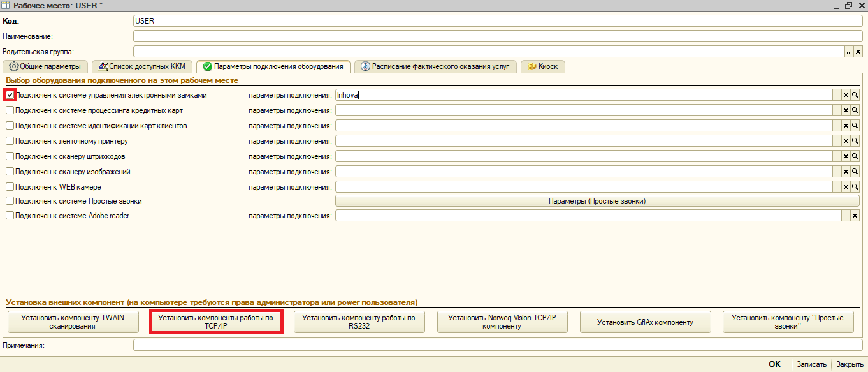Click the Adobe reader connection parameters field

[589, 216]
